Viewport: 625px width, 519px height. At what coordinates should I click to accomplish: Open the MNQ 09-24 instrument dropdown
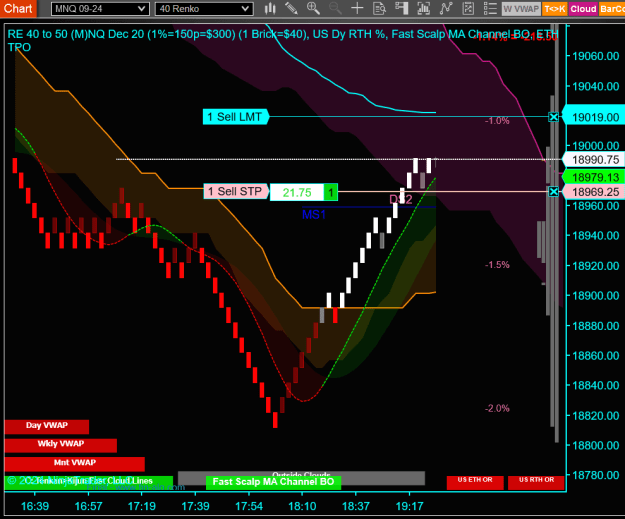(100, 9)
